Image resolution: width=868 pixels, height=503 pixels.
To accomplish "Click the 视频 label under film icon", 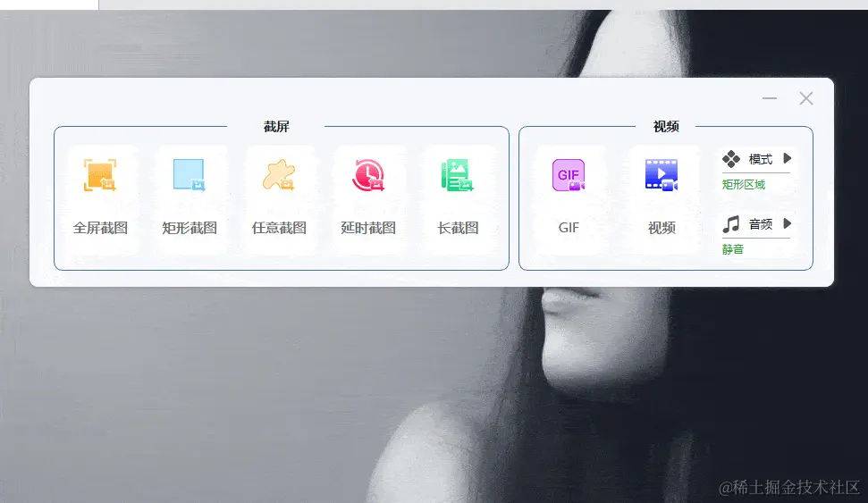I will [662, 228].
